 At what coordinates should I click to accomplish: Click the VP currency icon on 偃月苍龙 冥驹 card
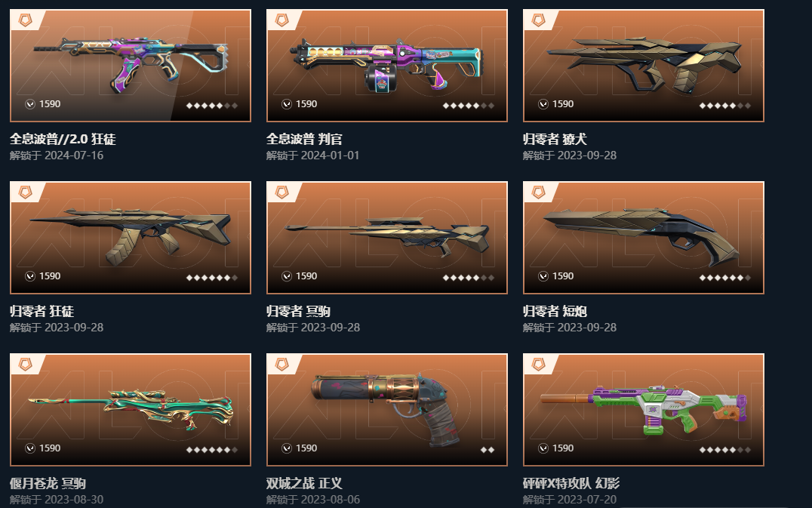pos(30,448)
